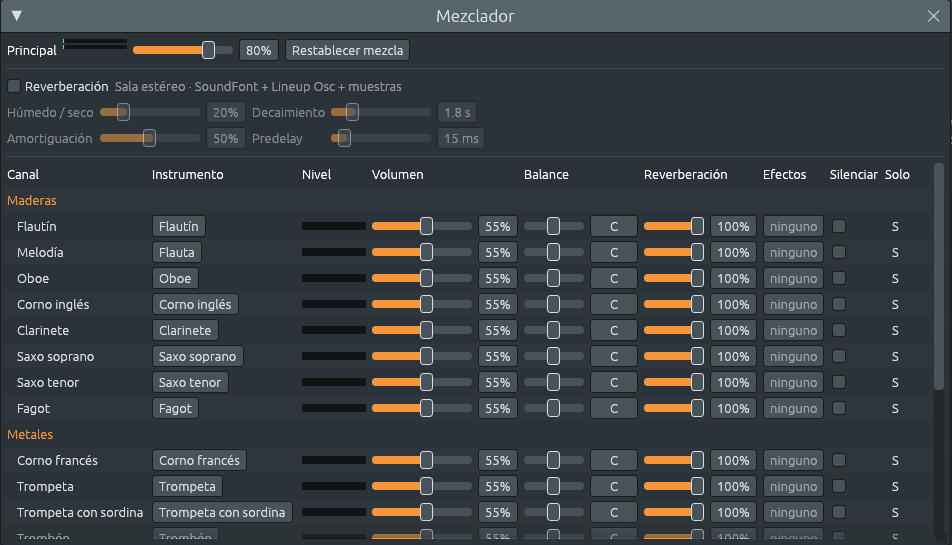Mute the Corno francés channel
Viewport: 952px width, 545px height.
coord(838,461)
